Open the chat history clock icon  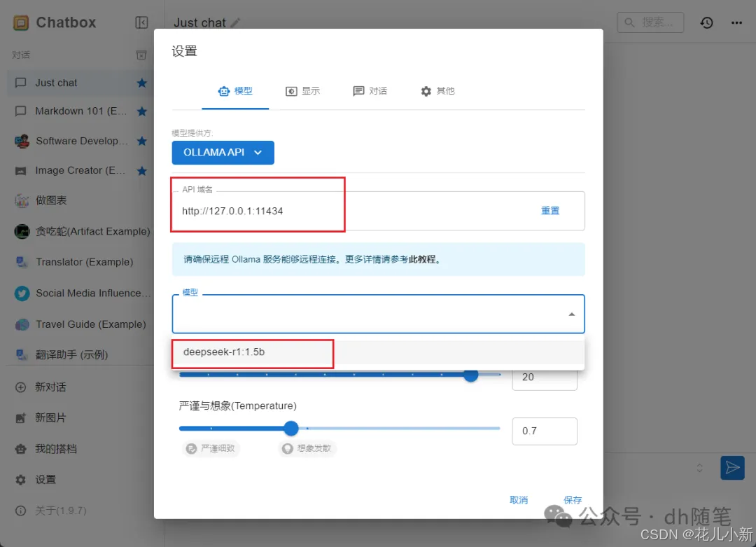click(706, 22)
